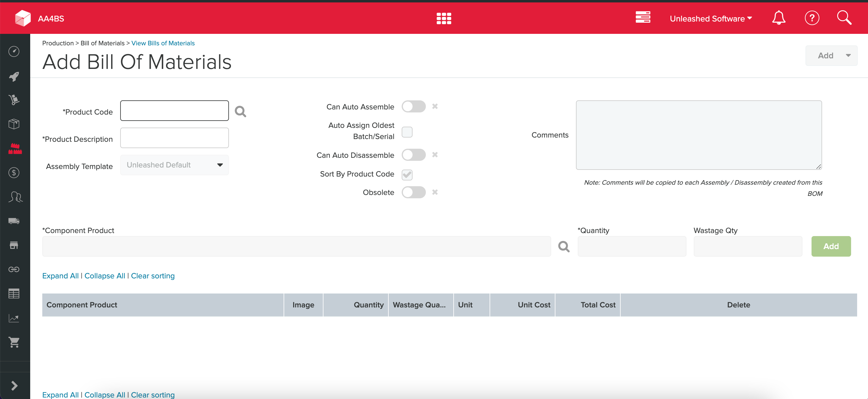Open Sales dollar icon in sidebar
This screenshot has height=399, width=868.
click(14, 173)
